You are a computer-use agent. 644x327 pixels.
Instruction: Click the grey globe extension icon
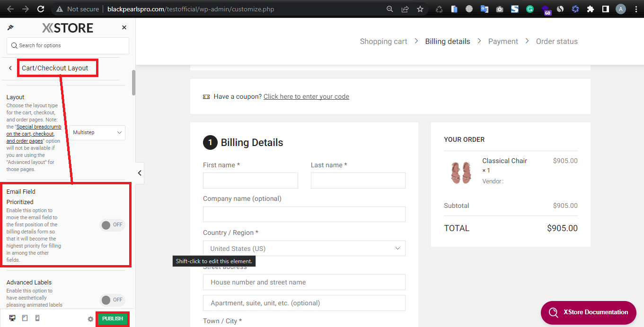(x=469, y=9)
